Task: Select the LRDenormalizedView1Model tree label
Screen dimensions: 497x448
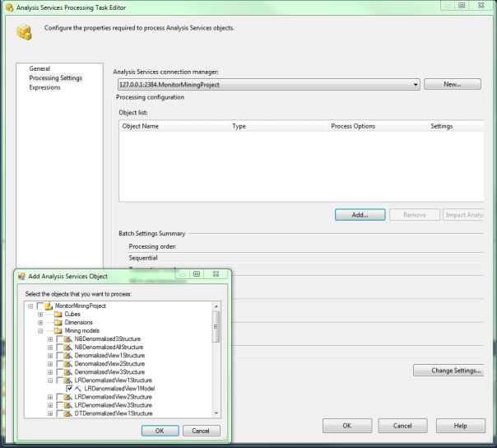Action: coord(119,389)
